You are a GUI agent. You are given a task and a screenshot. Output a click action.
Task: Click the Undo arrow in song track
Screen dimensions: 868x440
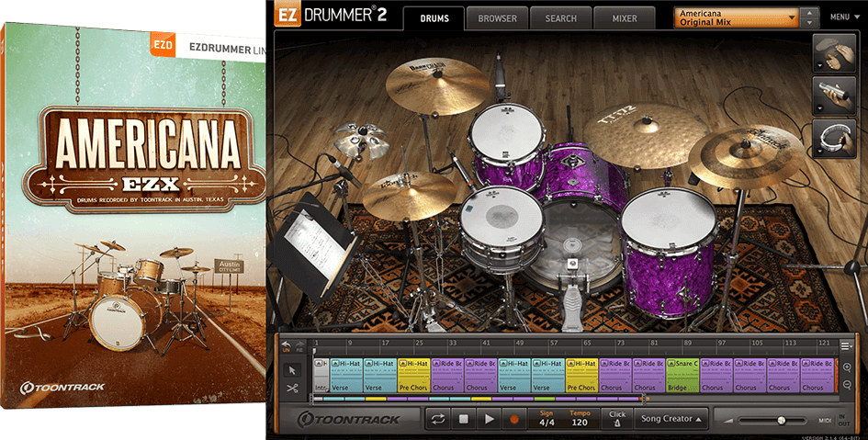(287, 344)
